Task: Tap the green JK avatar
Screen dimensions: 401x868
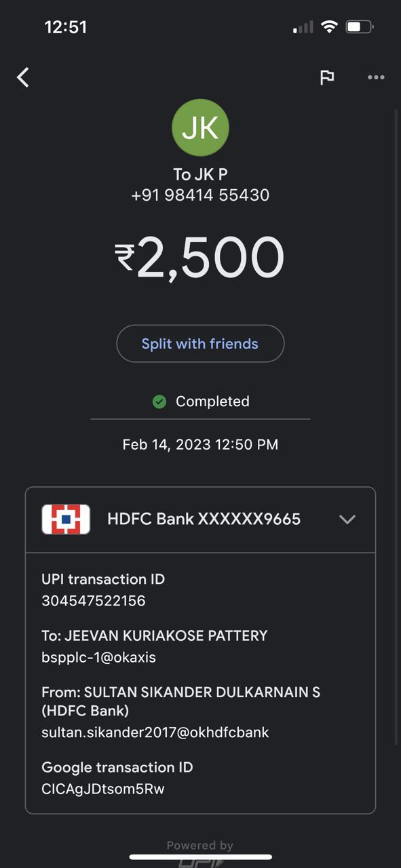Action: click(200, 127)
